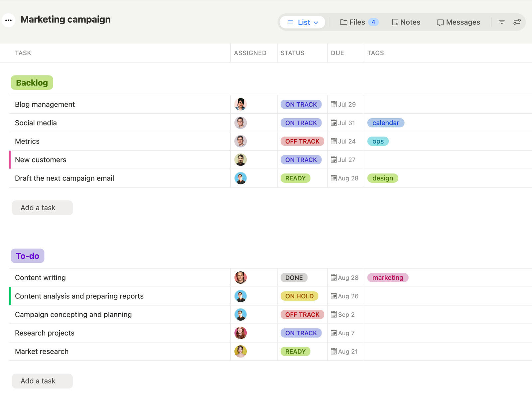The image size is (532, 407).
Task: Change ON TRACK status of Social media
Action: point(301,123)
